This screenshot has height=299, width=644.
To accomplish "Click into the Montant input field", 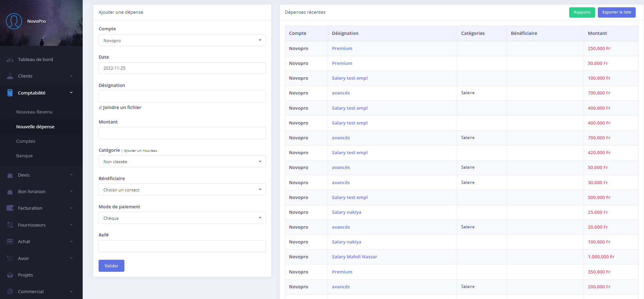I will 182,133.
